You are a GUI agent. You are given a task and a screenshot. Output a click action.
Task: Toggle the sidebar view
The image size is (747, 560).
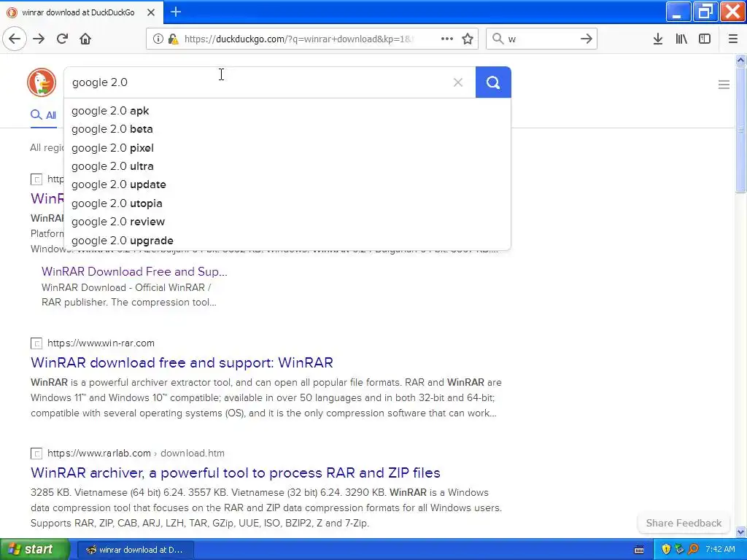pos(705,39)
